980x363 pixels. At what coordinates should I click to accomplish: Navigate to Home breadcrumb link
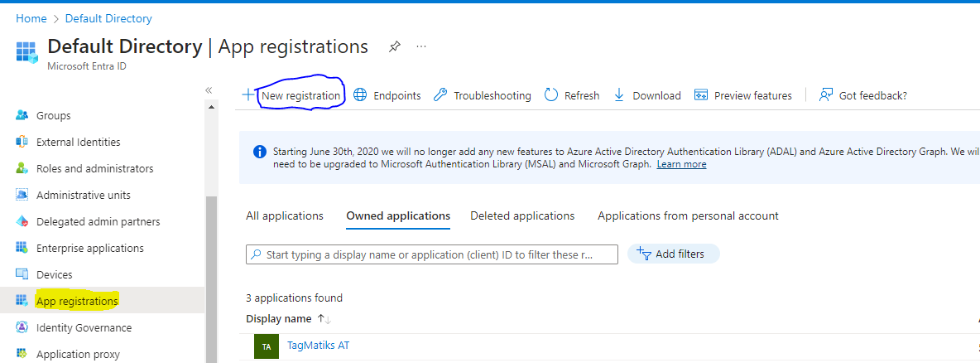point(31,18)
